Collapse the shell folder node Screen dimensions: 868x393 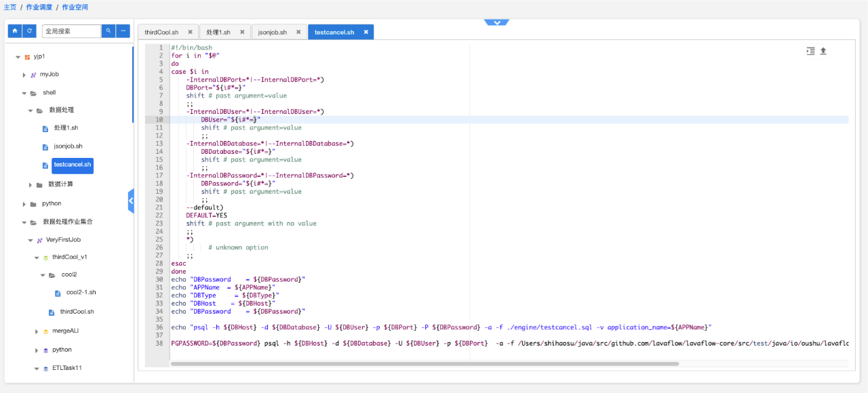(24, 93)
